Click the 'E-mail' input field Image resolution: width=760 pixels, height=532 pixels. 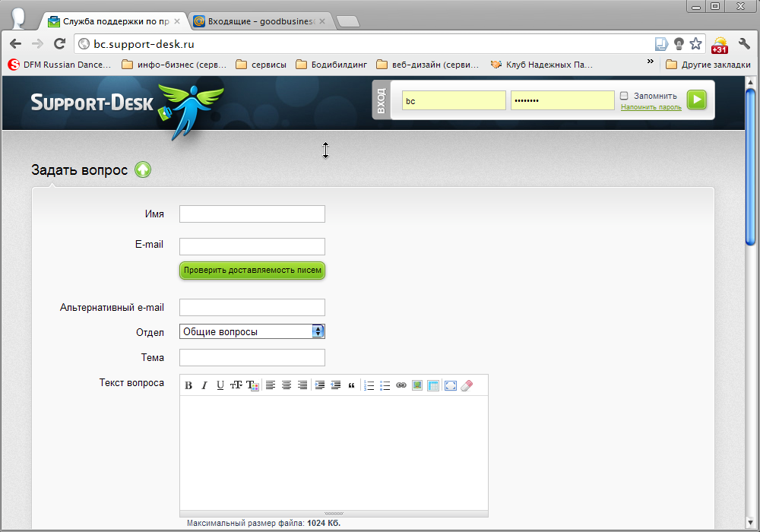(252, 246)
